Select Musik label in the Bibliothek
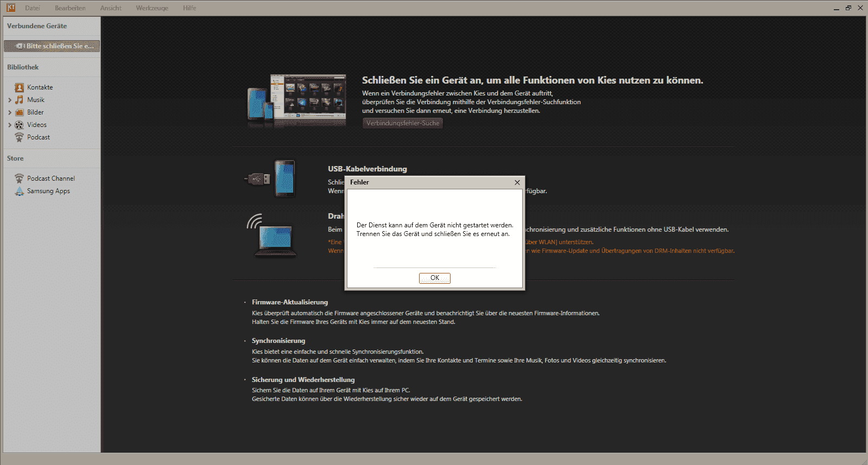This screenshot has width=868, height=465. pyautogui.click(x=36, y=100)
